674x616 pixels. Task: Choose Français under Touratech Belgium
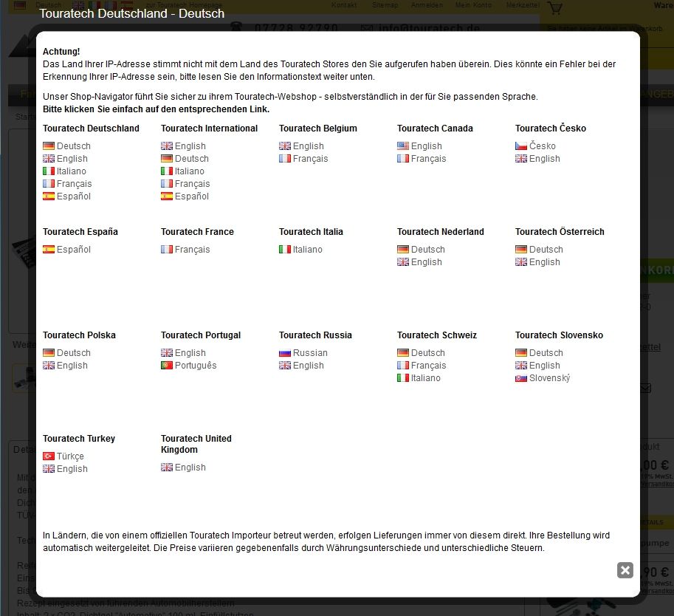click(310, 159)
